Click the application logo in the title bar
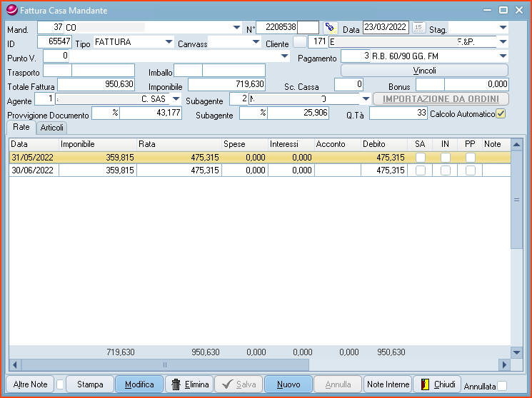Image resolution: width=532 pixels, height=398 pixels. [x=11, y=10]
